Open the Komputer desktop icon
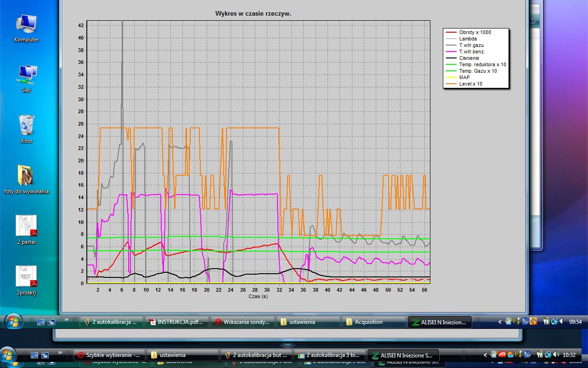 [x=26, y=28]
